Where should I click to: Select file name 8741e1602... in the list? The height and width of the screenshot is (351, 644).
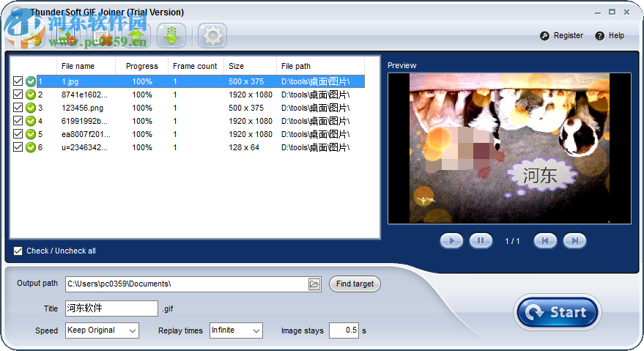(84, 95)
